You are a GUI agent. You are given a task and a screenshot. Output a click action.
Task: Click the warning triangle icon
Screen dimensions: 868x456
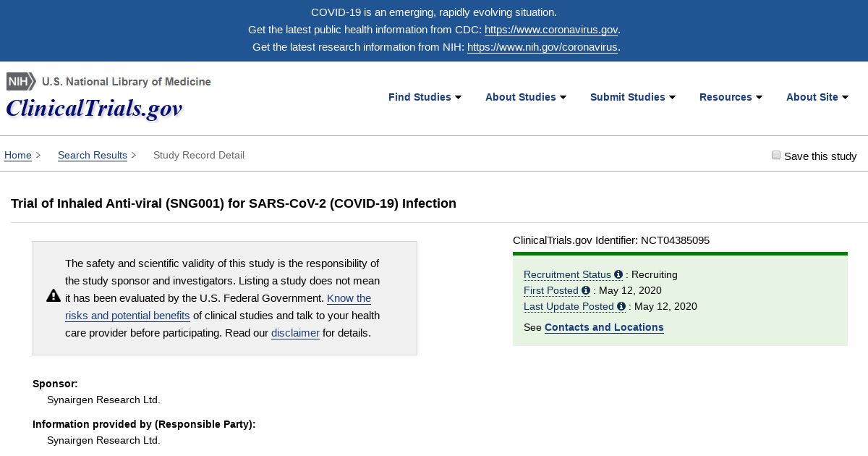pos(54,296)
